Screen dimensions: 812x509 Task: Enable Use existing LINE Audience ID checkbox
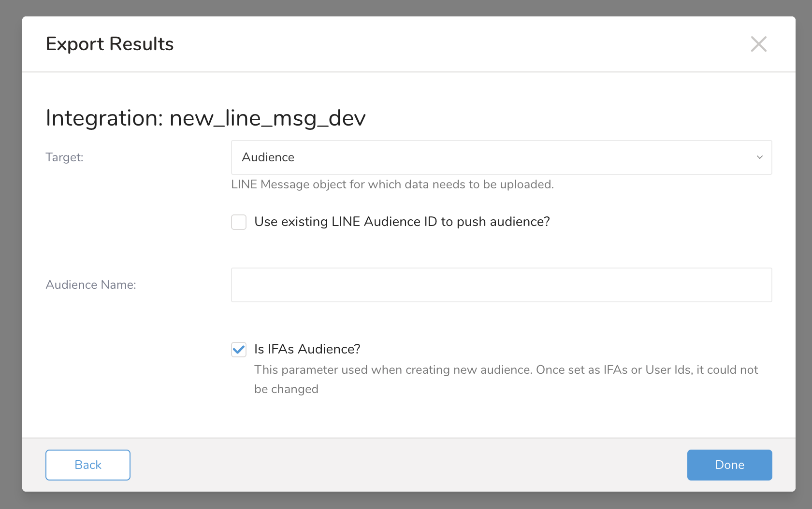(239, 222)
